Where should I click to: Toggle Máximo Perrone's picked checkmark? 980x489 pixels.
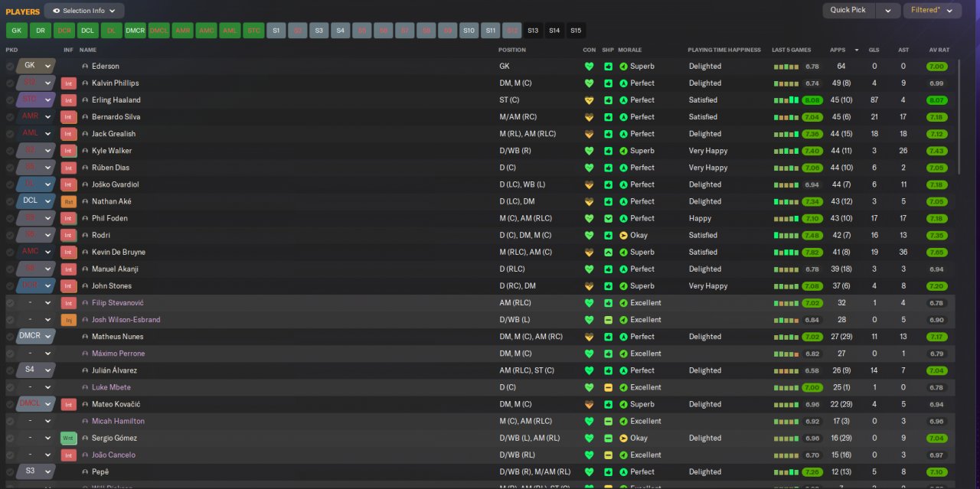[x=10, y=354]
